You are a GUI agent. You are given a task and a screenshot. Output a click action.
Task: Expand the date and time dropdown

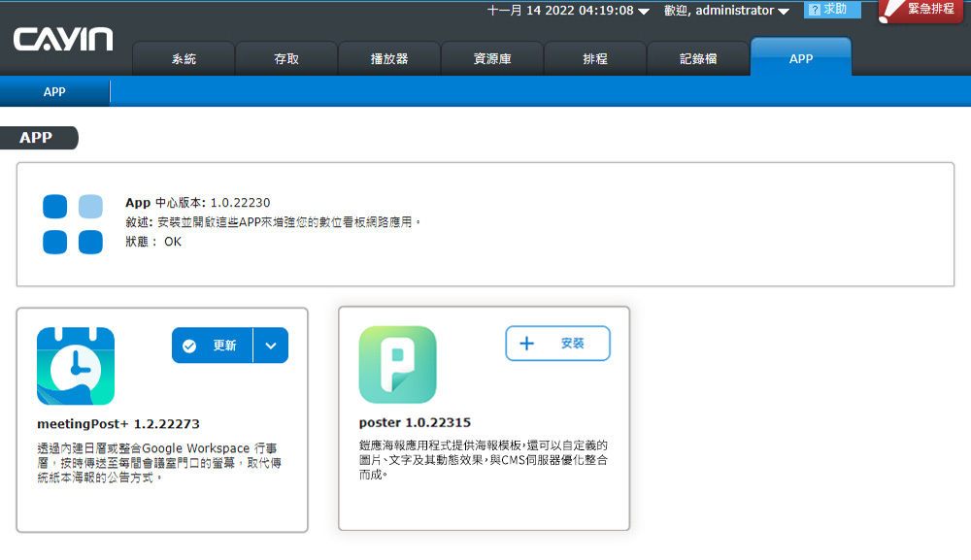644,12
